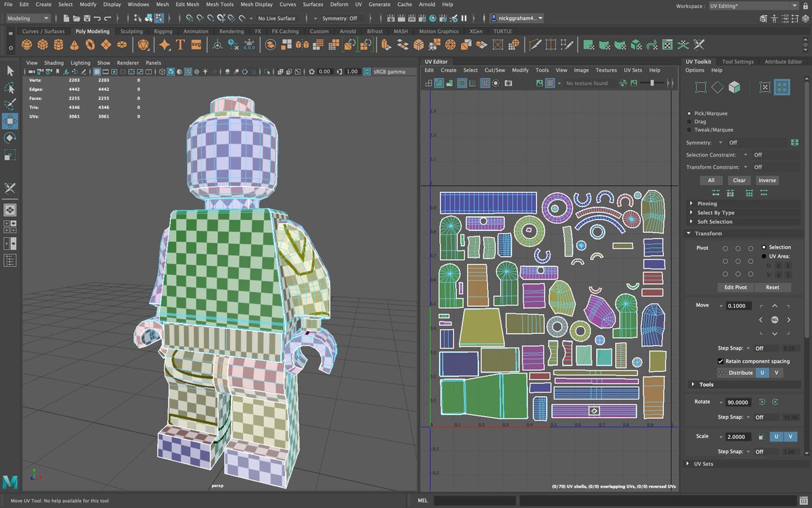Open the Mesh Tools menu

pos(220,4)
